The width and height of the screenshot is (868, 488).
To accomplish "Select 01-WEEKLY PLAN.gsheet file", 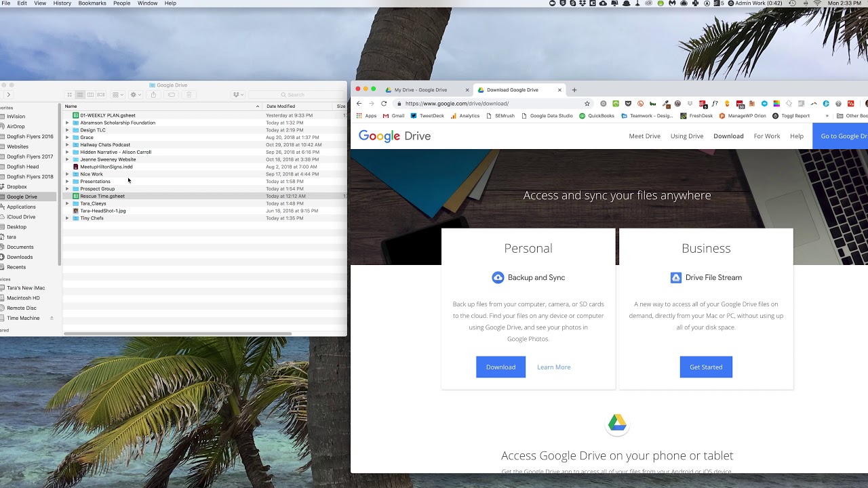I will pos(108,115).
